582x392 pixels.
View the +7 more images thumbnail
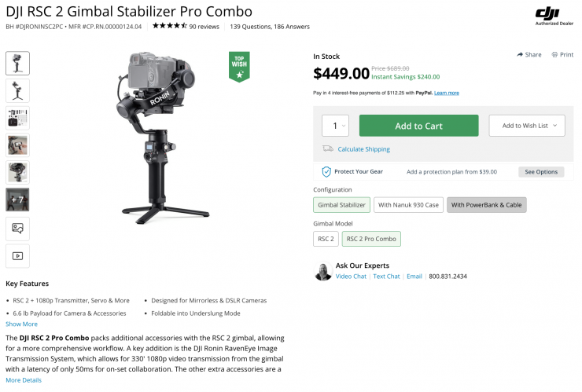point(17,200)
